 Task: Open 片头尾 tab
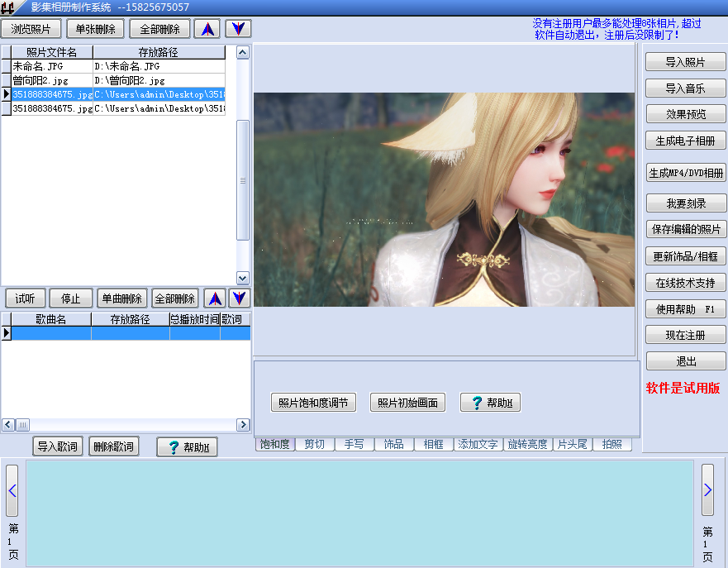pos(573,445)
